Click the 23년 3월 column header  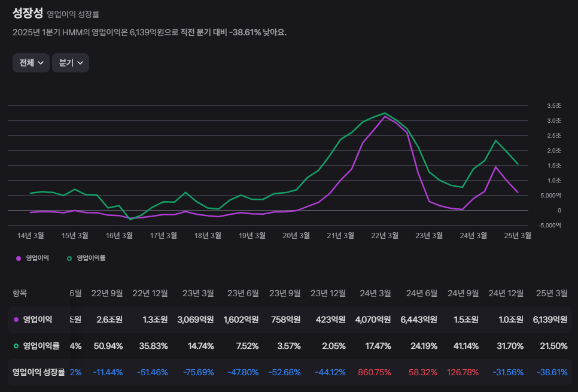tap(198, 293)
